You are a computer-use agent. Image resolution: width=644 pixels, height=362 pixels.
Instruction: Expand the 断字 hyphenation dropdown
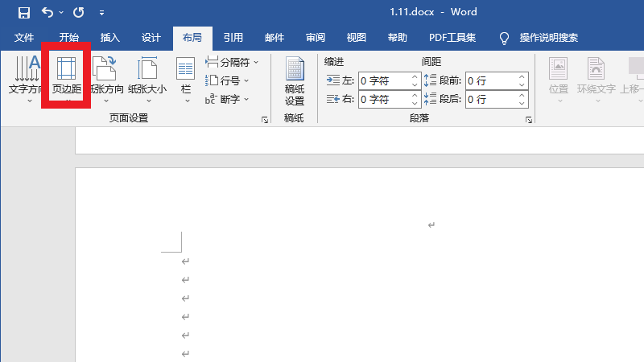point(229,99)
